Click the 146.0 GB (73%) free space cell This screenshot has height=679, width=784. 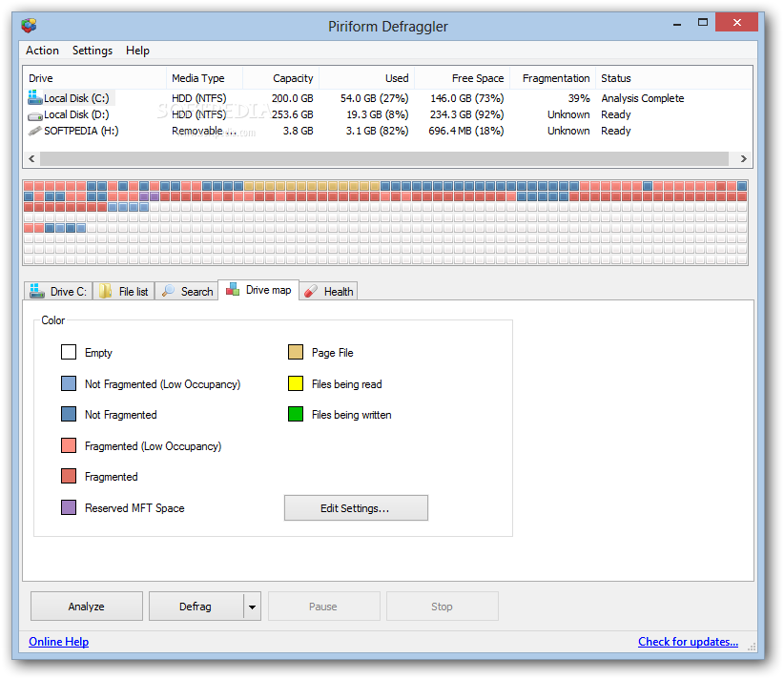click(467, 98)
